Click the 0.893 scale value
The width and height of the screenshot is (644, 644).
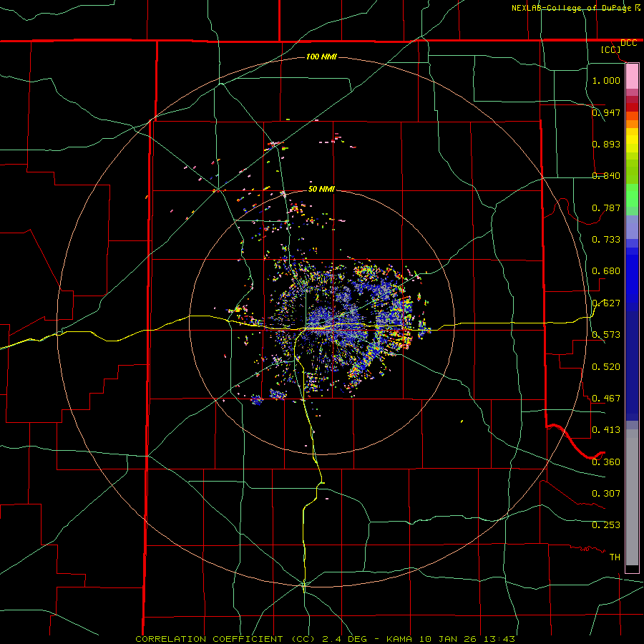(x=606, y=144)
